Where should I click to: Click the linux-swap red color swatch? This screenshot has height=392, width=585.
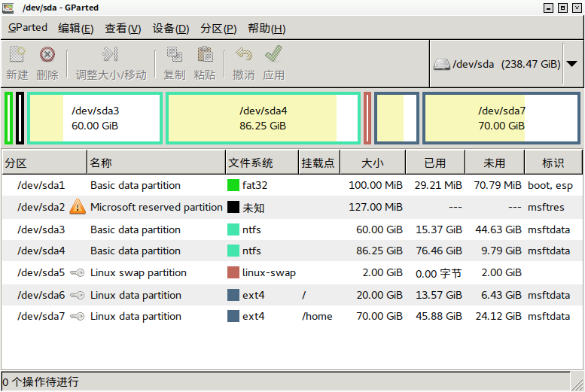233,272
